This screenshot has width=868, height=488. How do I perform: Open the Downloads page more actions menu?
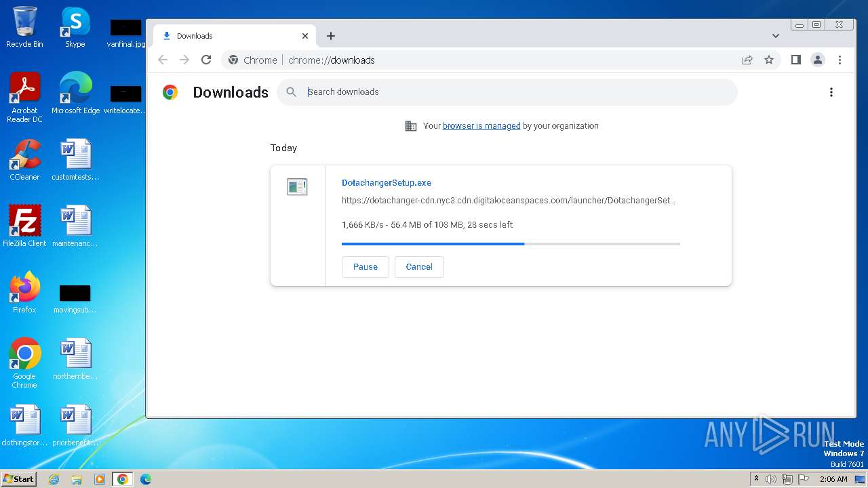coord(831,92)
